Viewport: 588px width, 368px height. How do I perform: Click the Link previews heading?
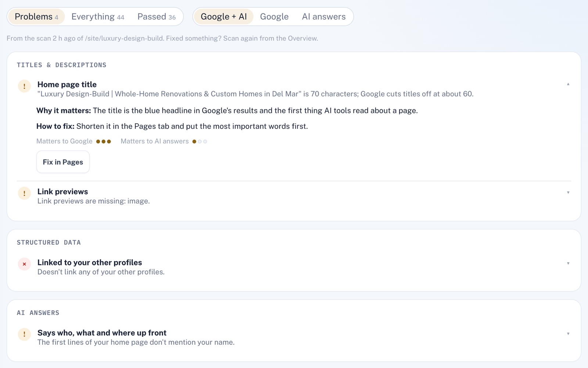(x=62, y=191)
